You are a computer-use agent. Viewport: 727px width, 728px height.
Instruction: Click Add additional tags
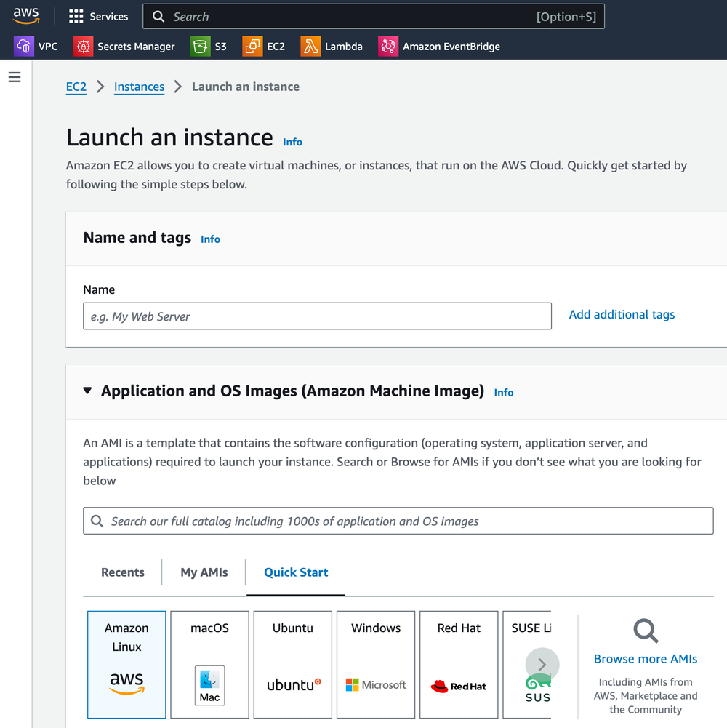(x=622, y=314)
